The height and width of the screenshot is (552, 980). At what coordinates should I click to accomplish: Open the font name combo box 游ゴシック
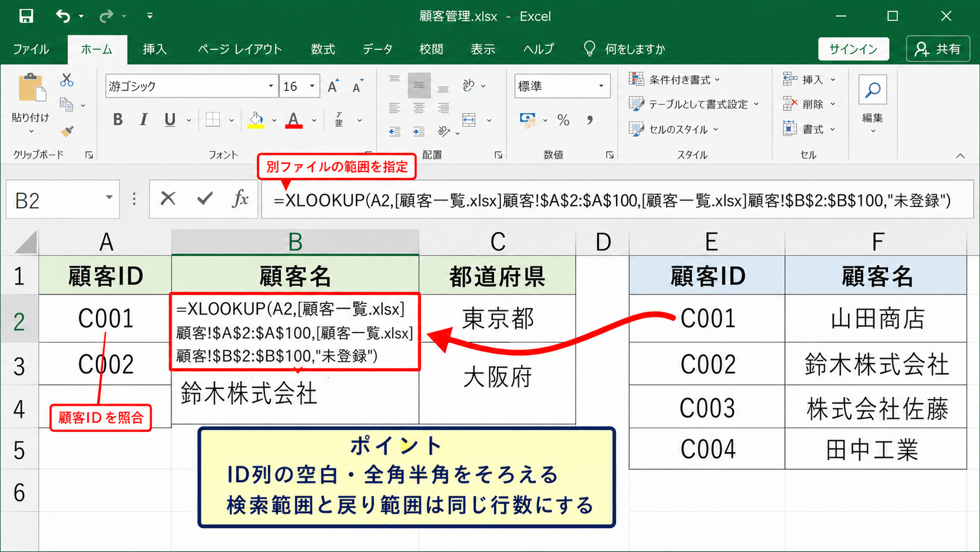(x=191, y=86)
